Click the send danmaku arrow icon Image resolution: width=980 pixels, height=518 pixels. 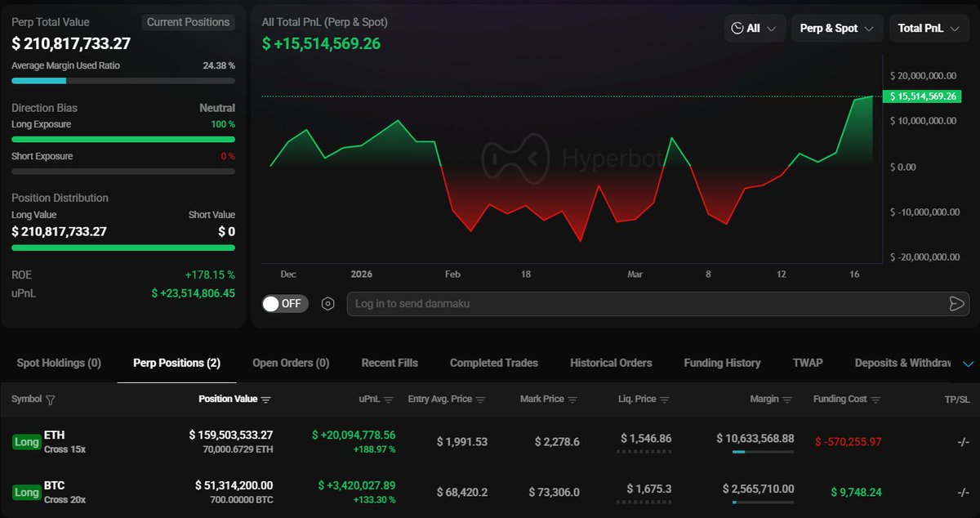click(x=956, y=304)
